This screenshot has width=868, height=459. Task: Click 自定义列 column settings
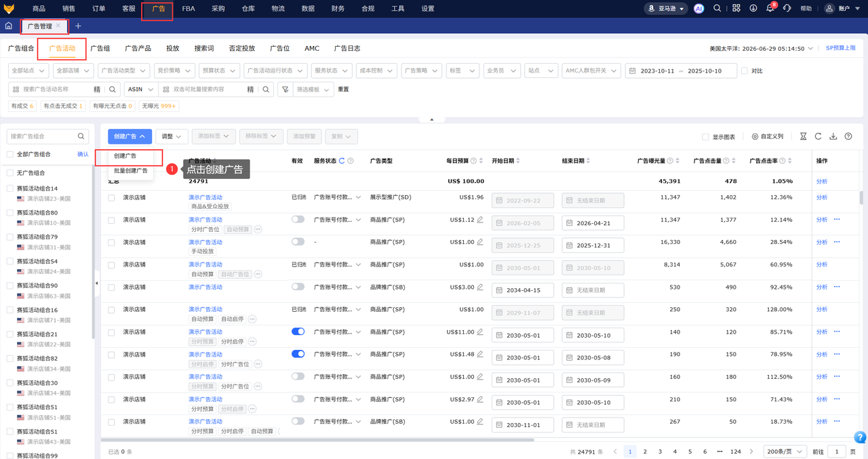click(768, 136)
